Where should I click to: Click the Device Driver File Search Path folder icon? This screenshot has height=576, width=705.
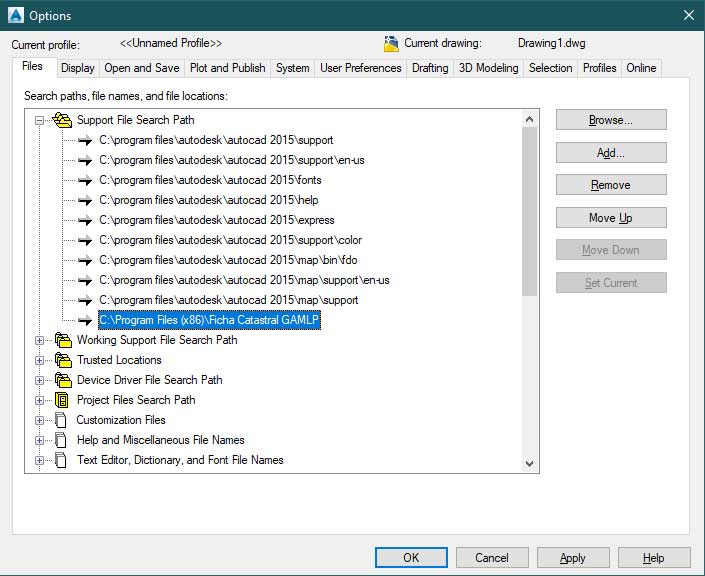point(63,380)
